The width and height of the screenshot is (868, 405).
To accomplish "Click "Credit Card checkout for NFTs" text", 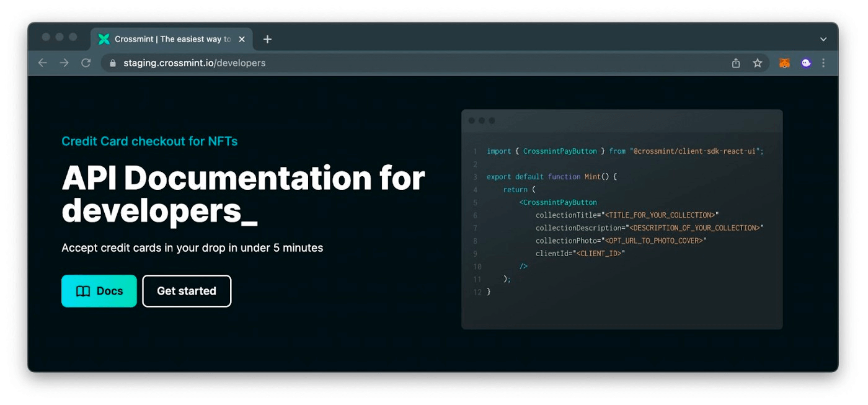I will pos(149,141).
